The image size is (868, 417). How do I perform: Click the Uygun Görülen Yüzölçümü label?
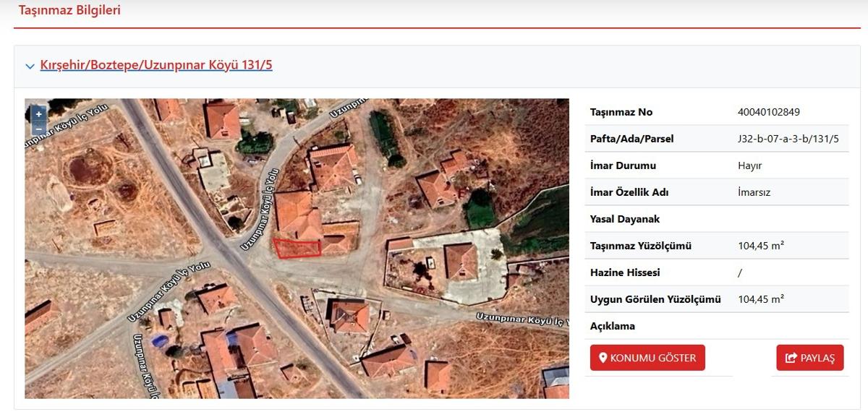point(655,299)
